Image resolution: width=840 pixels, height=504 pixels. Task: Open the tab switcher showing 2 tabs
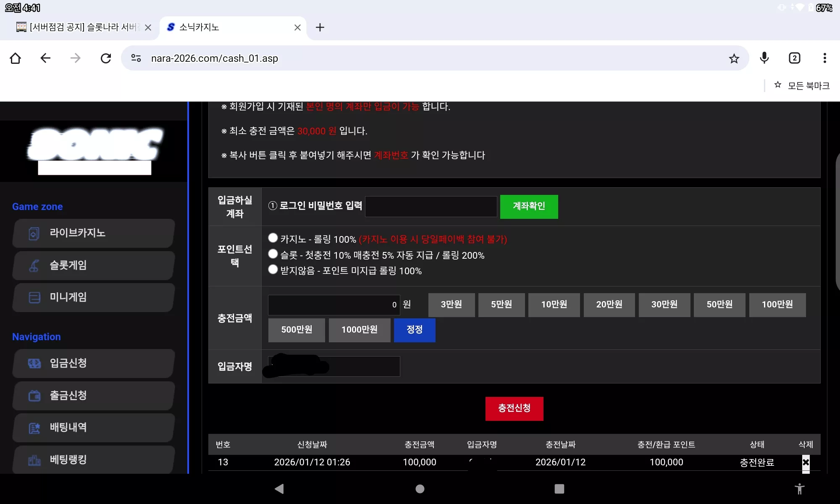point(794,58)
